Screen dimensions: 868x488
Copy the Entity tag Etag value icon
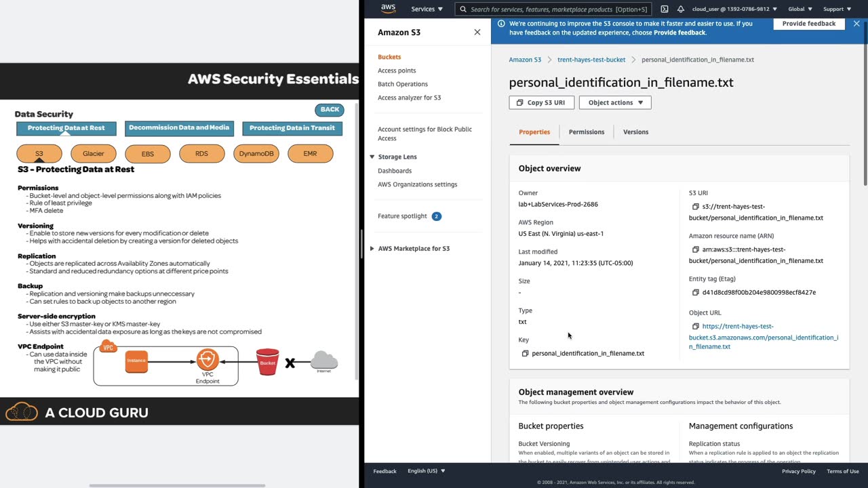pos(695,293)
